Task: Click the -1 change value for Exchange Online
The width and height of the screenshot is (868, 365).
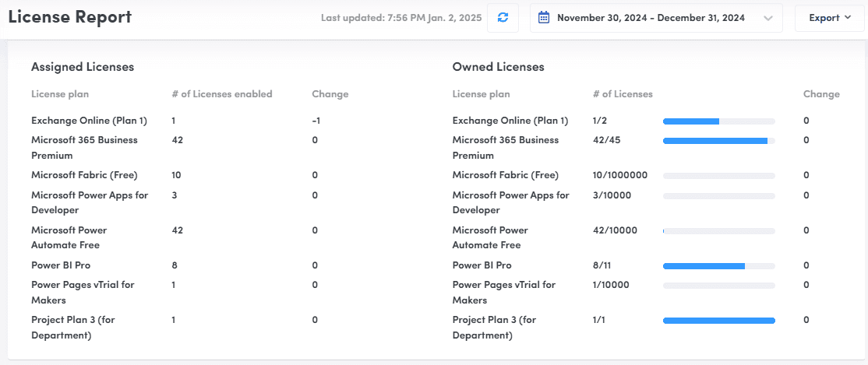Action: (x=316, y=121)
